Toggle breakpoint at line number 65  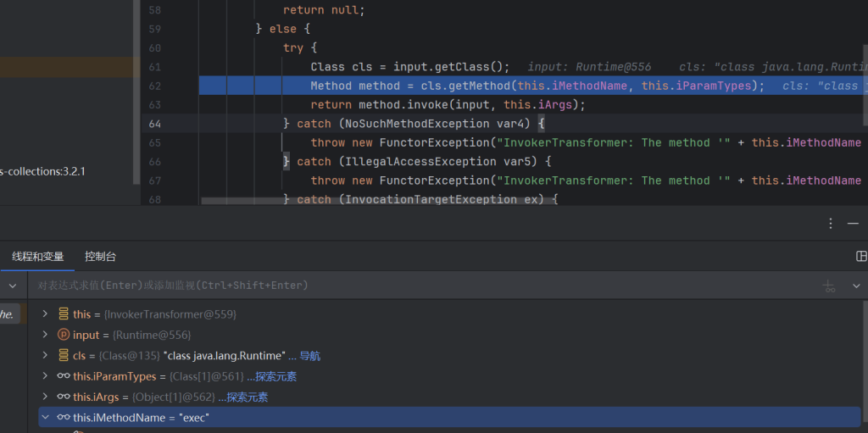tap(154, 142)
